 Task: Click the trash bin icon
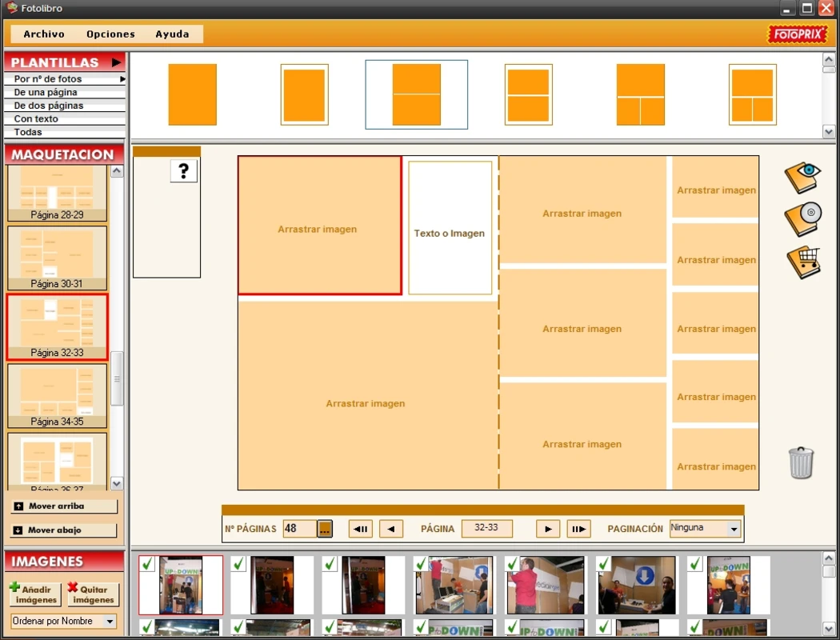point(801,462)
